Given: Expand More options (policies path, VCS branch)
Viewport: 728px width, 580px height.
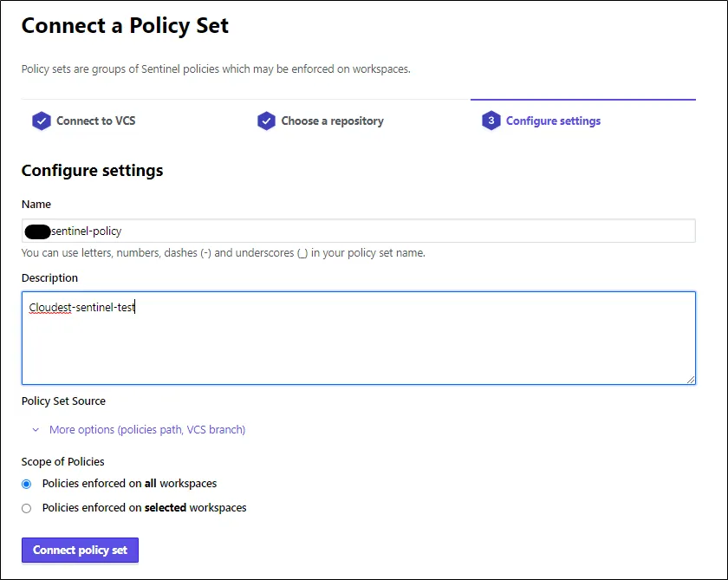Looking at the screenshot, I should (x=147, y=430).
